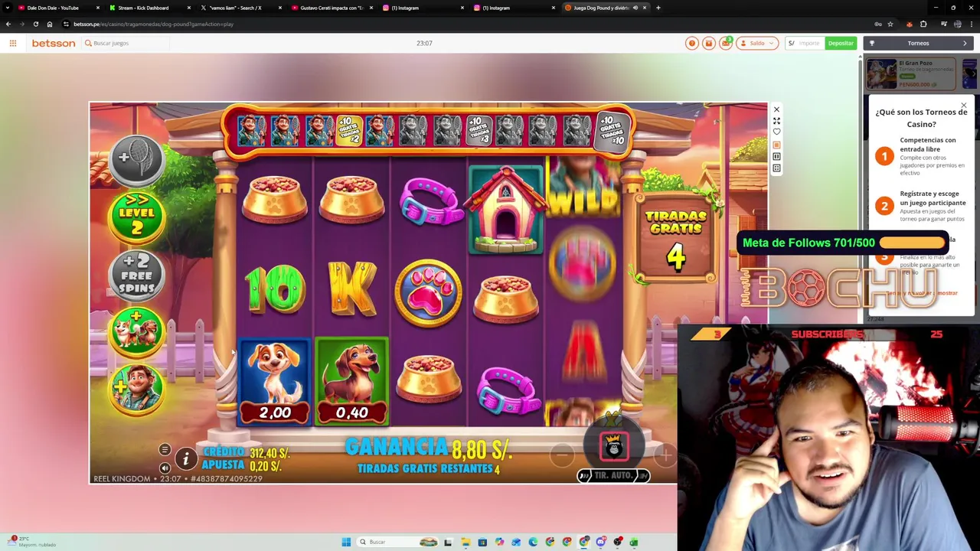980x551 pixels.
Task: Select the two-game split layout icon
Action: tap(776, 156)
